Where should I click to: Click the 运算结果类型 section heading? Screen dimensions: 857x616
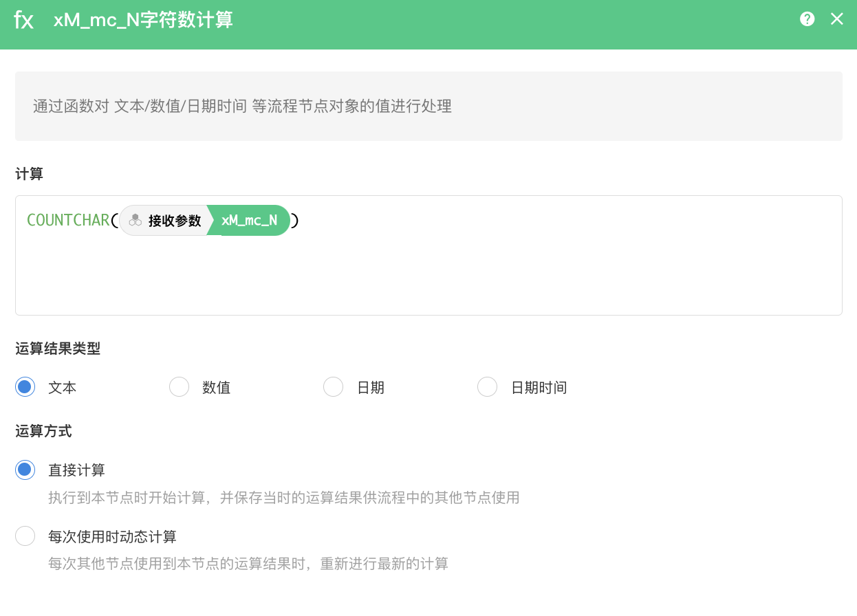(58, 349)
